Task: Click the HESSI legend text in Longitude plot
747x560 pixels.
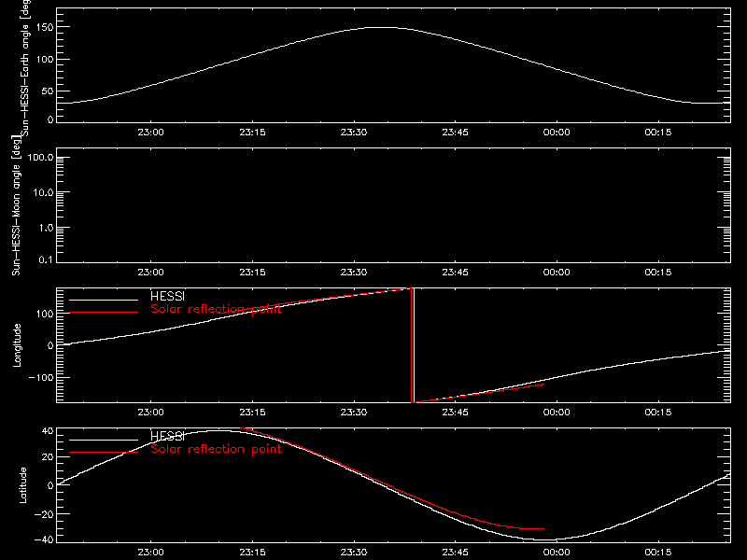Action: [x=167, y=296]
